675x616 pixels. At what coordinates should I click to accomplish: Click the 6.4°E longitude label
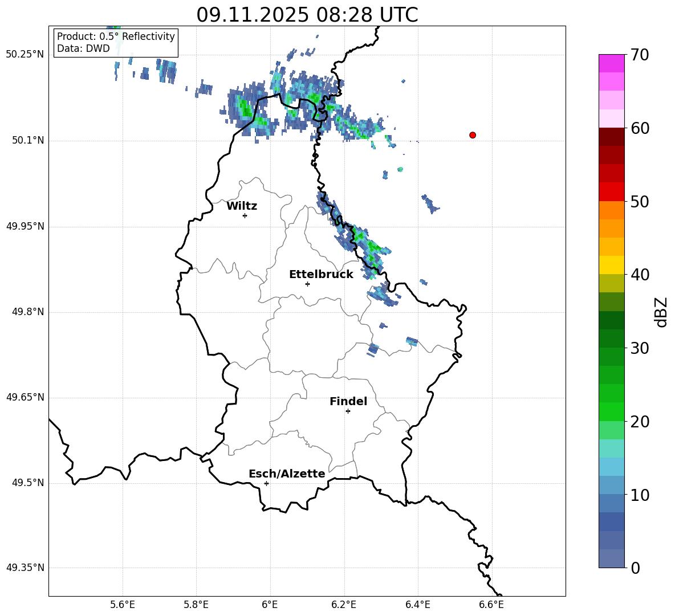pyautogui.click(x=417, y=605)
